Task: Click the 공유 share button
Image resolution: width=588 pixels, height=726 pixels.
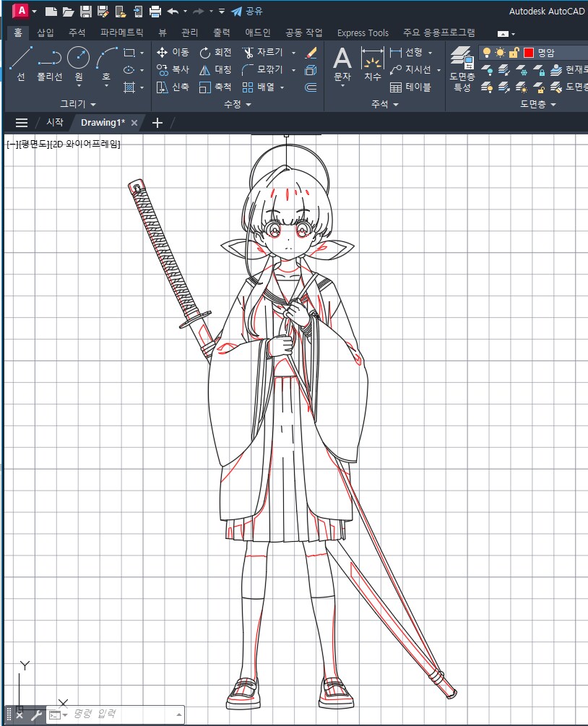Action: click(x=247, y=11)
